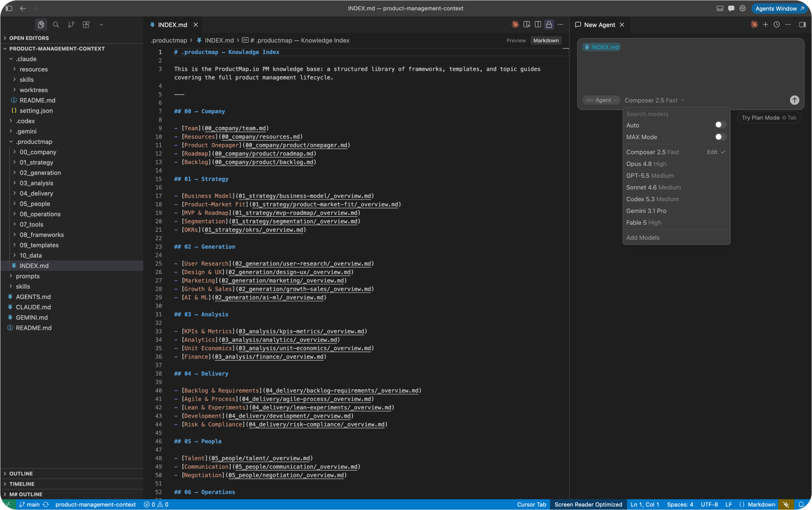Switch to Markdown mode button
Image resolution: width=812 pixels, height=510 pixels.
pos(546,40)
